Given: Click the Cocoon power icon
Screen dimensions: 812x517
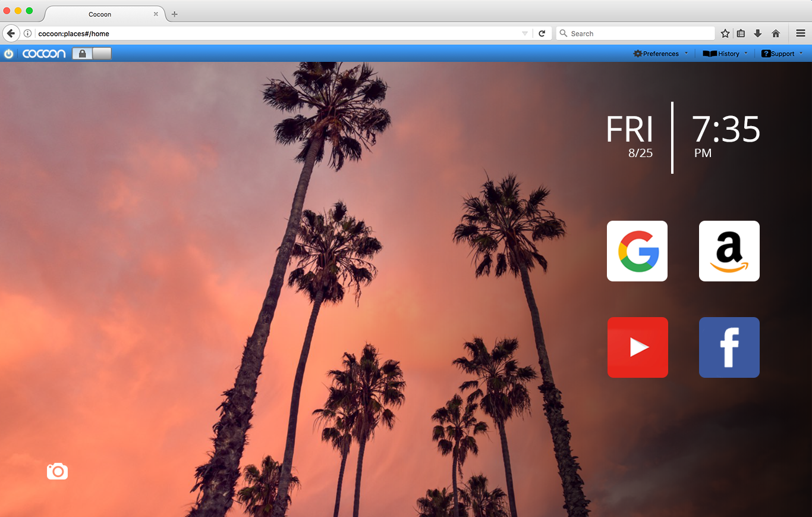Looking at the screenshot, I should [x=8, y=54].
